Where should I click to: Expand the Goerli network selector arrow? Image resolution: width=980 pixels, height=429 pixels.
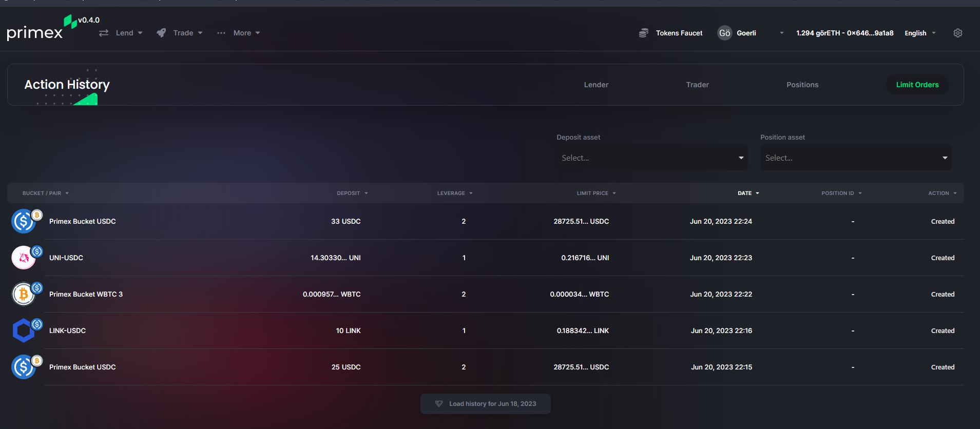[781, 33]
